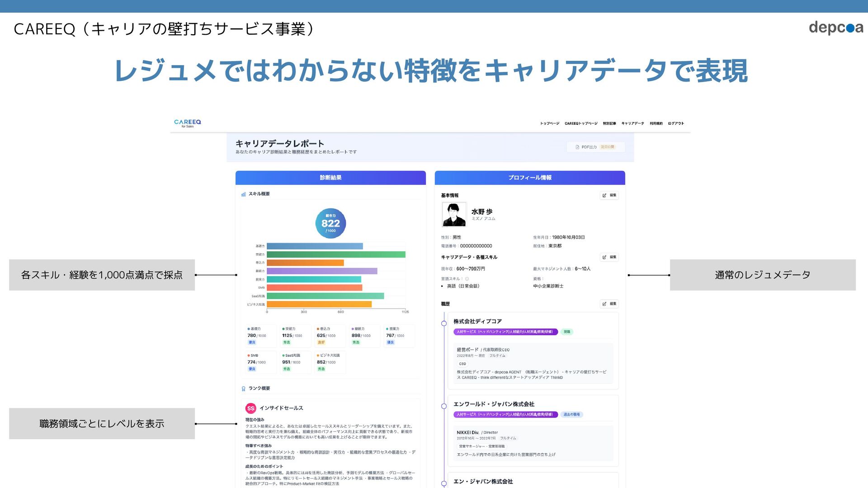Open キャリアデータ in the navigation bar
Viewport: 868px width, 488px height.
click(632, 123)
